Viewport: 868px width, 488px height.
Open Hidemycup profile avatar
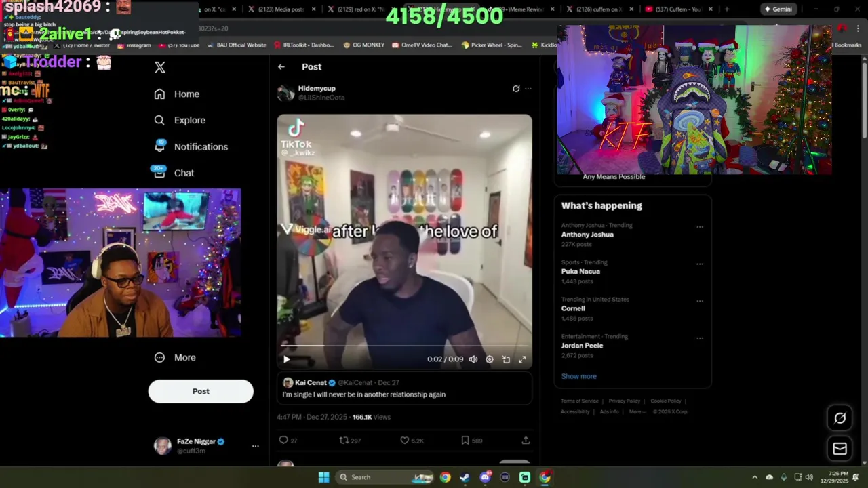(x=285, y=93)
